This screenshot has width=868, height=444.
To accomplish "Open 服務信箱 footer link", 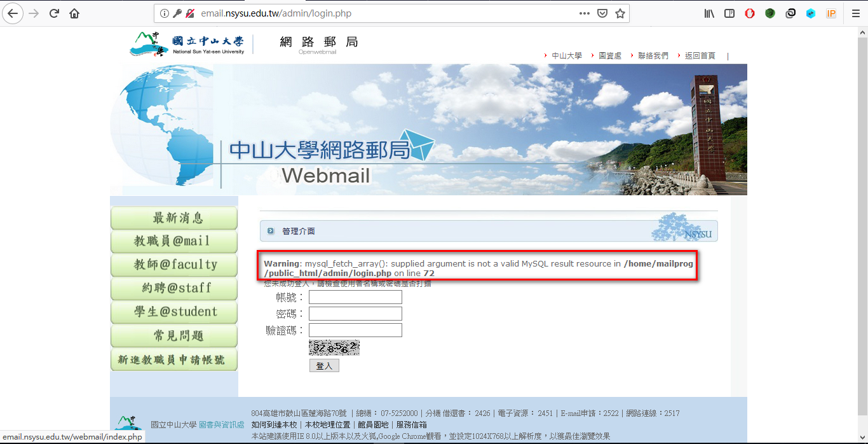I will (412, 425).
